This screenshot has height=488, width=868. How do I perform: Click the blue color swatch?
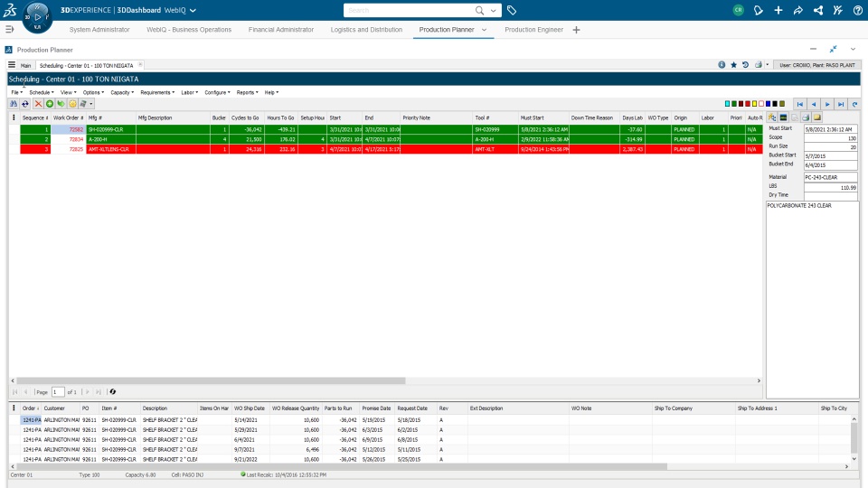click(x=768, y=103)
